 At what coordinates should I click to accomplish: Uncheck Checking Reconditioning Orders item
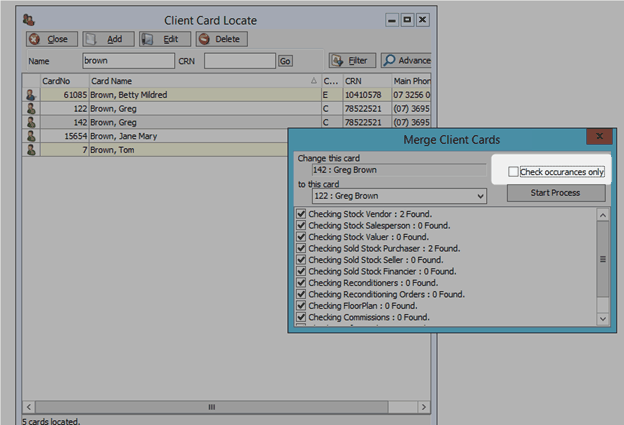pyautogui.click(x=301, y=294)
